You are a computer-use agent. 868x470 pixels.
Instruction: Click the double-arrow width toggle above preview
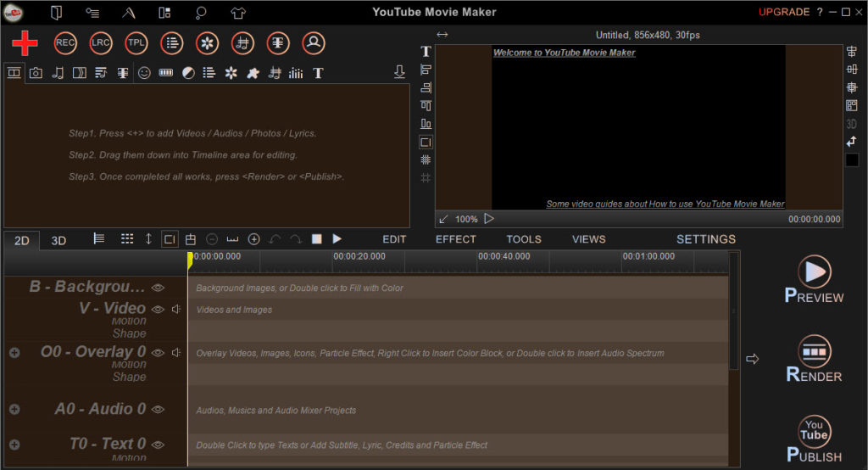(x=442, y=35)
